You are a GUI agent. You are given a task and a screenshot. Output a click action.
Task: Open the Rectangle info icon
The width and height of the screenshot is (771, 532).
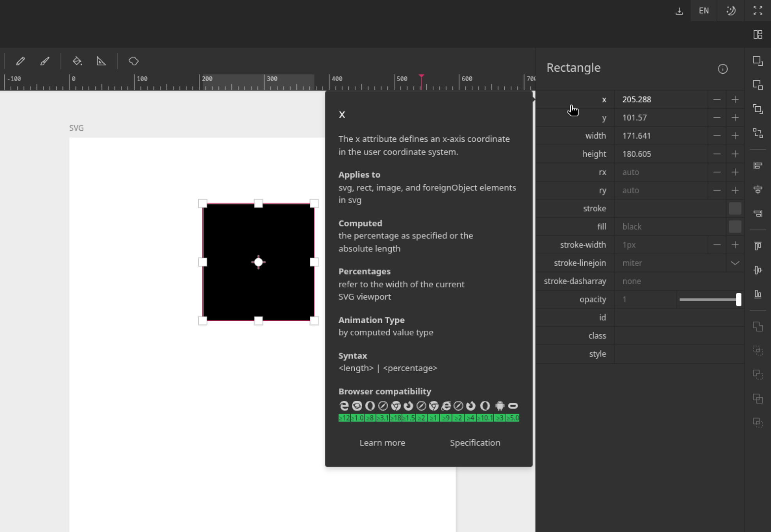723,69
